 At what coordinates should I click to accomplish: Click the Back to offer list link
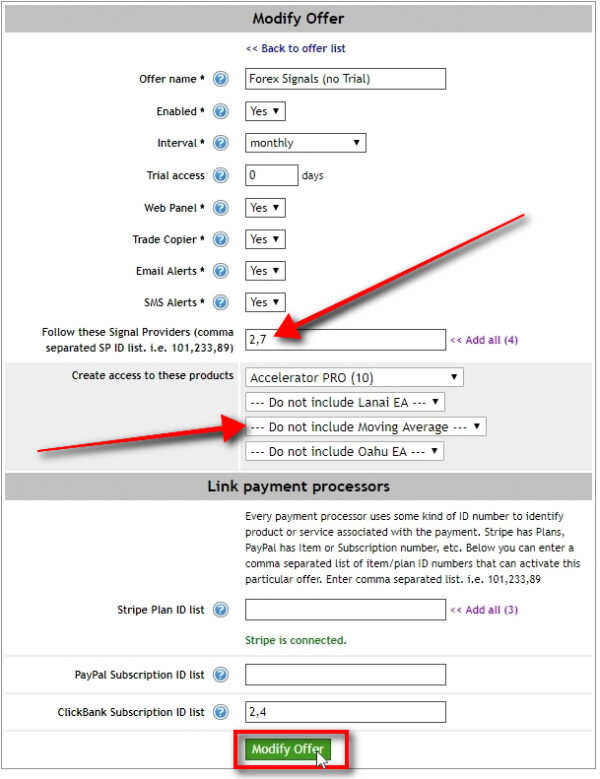coord(296,48)
